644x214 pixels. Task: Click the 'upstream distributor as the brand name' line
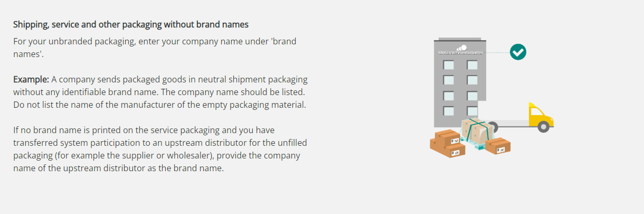119,168
